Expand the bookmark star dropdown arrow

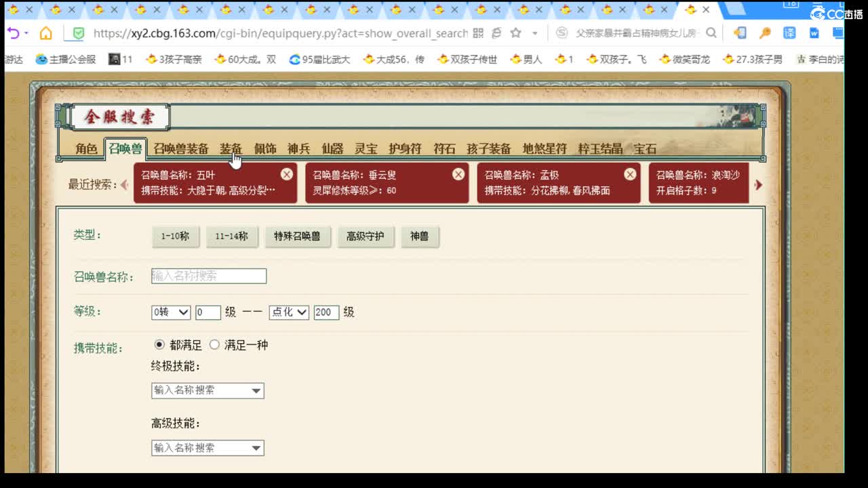point(535,33)
